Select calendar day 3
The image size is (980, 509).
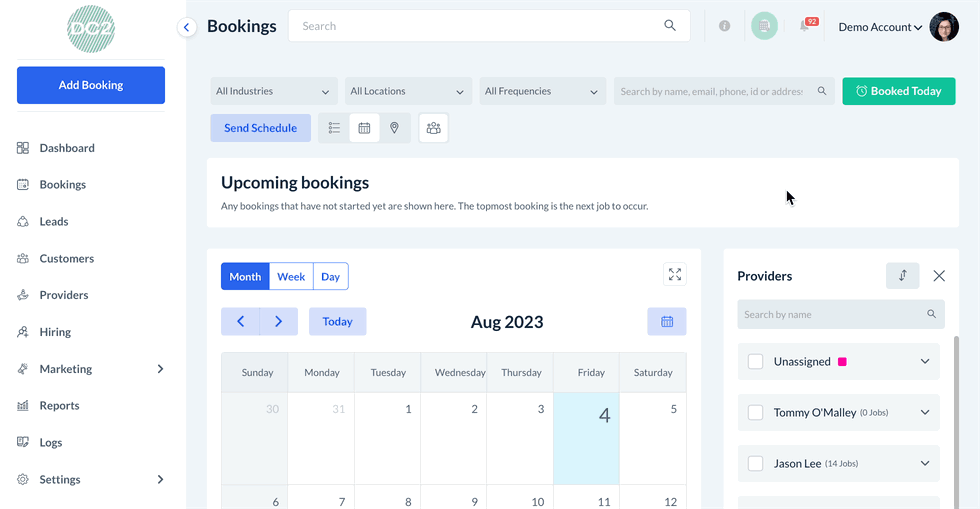point(520,438)
